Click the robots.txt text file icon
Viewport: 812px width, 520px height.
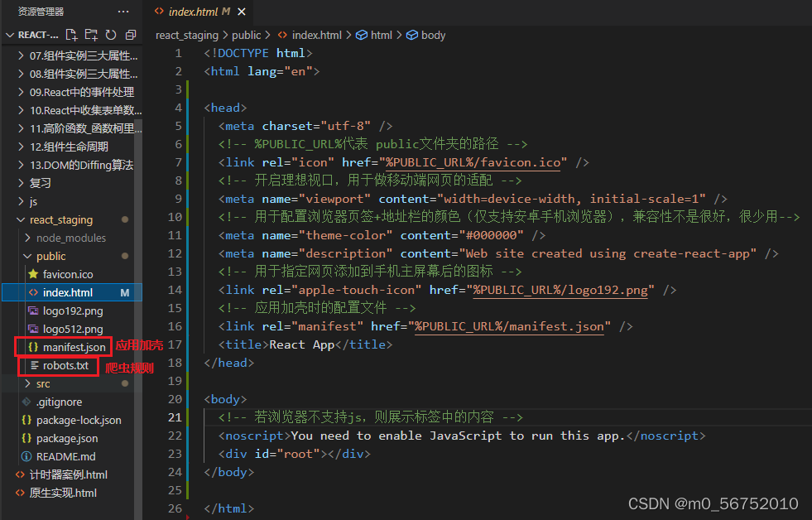35,365
